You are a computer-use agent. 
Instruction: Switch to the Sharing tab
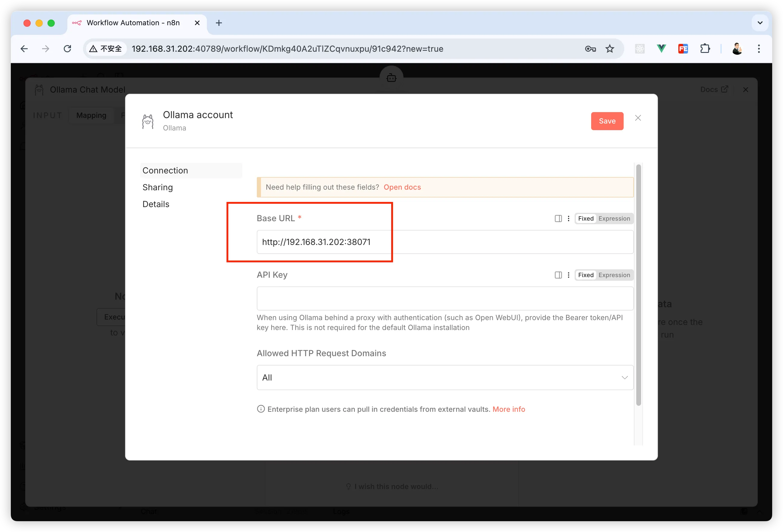pos(157,187)
